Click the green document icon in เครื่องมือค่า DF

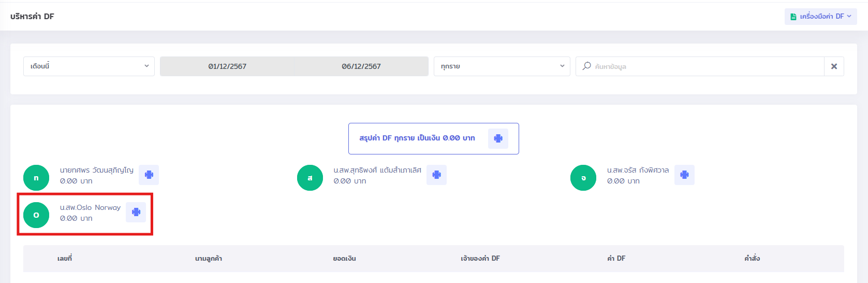point(793,17)
